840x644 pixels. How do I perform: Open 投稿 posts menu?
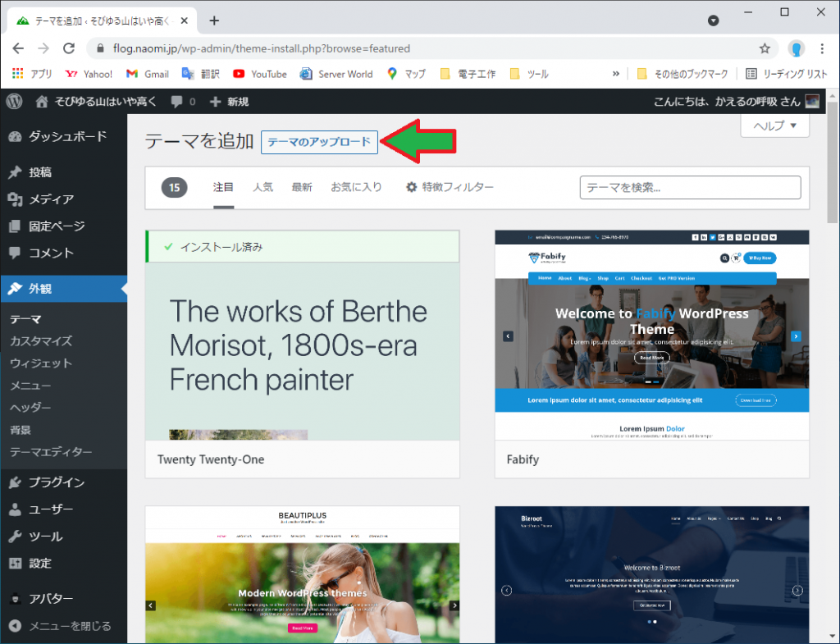pos(64,172)
